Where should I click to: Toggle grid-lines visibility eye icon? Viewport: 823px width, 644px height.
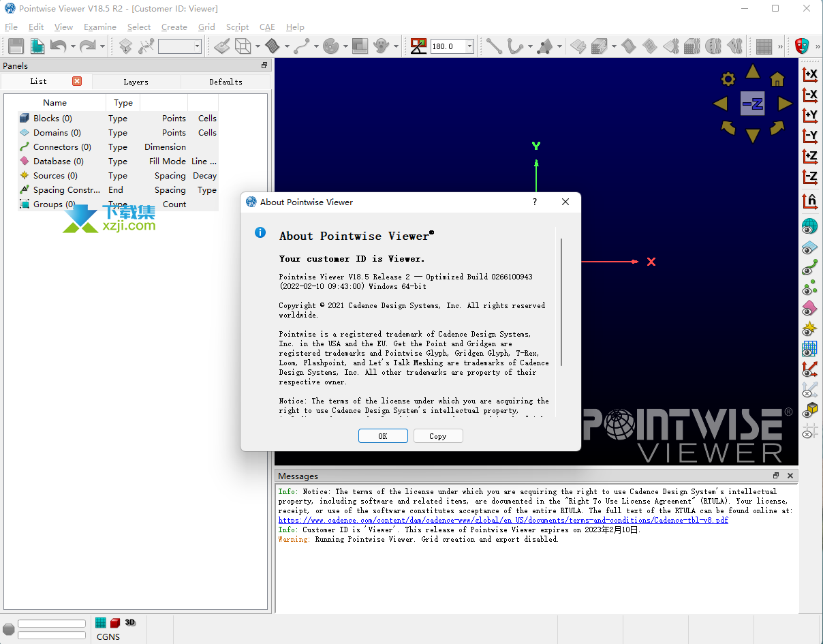[x=809, y=349]
